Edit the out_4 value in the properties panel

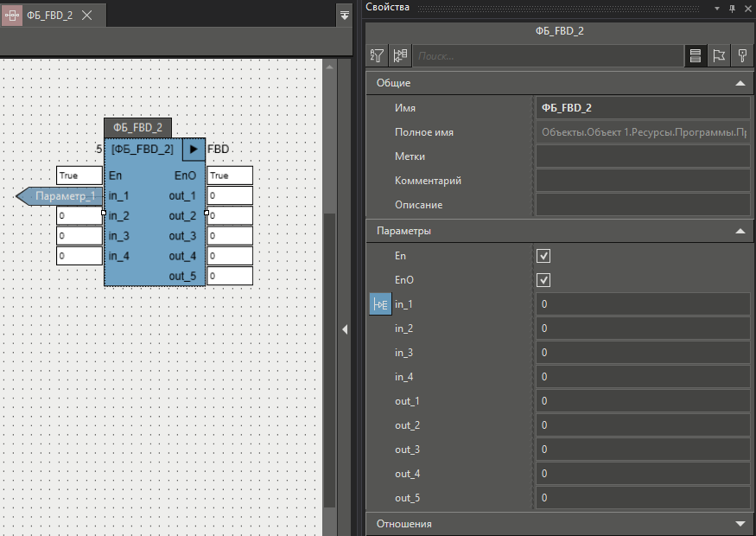(x=643, y=473)
